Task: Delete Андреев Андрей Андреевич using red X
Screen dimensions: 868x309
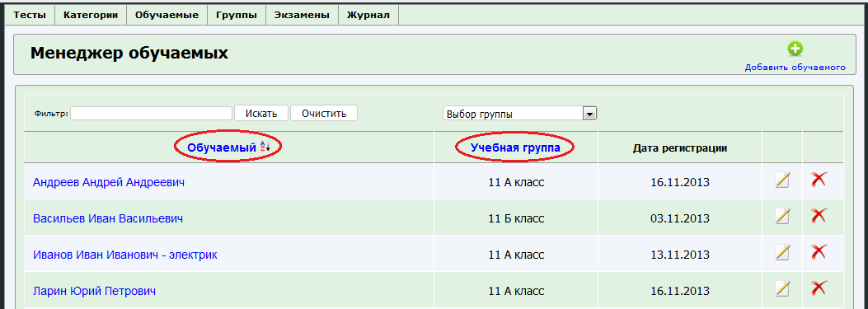Action: 819,179
